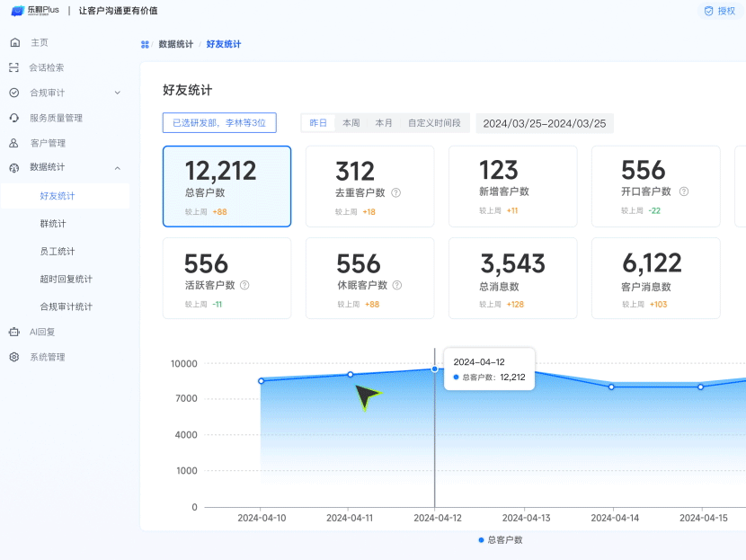Toggle the 总客户数 chart legend

click(x=501, y=540)
